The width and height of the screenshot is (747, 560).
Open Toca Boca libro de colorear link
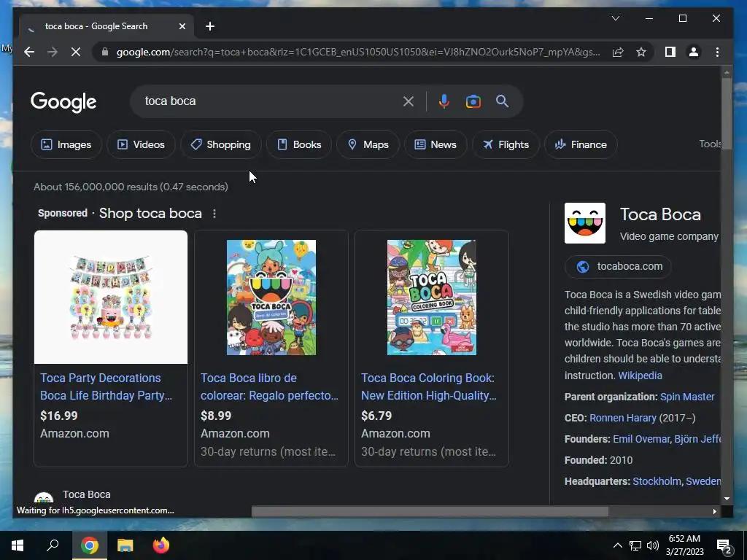[x=269, y=386]
